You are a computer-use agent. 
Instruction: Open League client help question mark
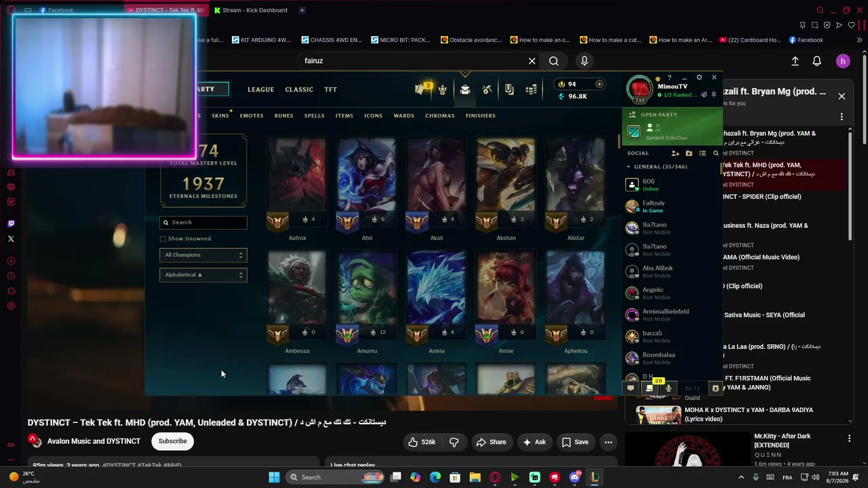coord(669,78)
